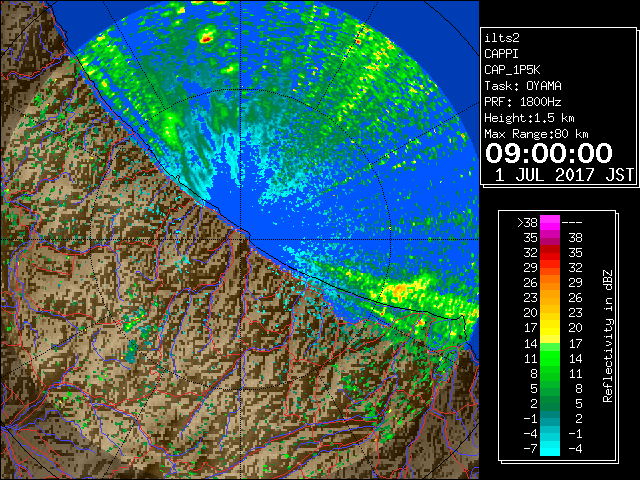Viewport: 640px width, 480px height.
Task: Click the red high-reflectivity cell at top of radar
Action: coord(206,39)
